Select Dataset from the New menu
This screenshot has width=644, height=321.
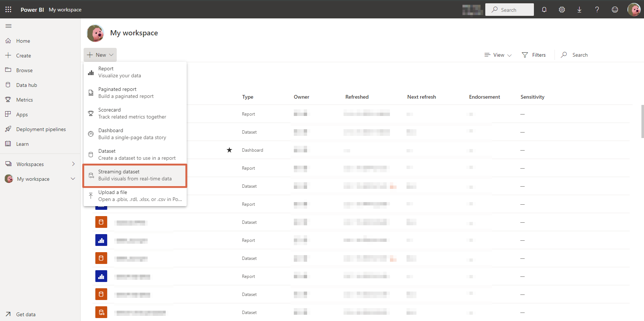(135, 155)
